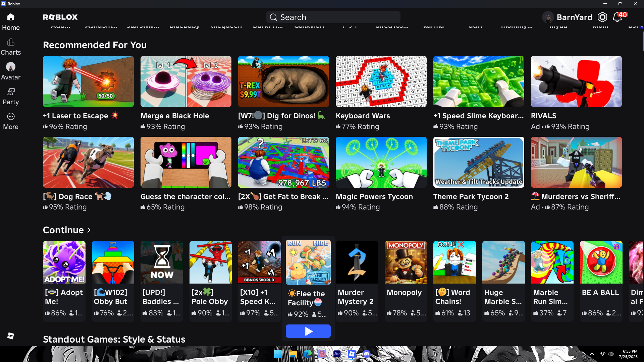Continue playing Adopt Me!
644x362 pixels.
(64, 281)
